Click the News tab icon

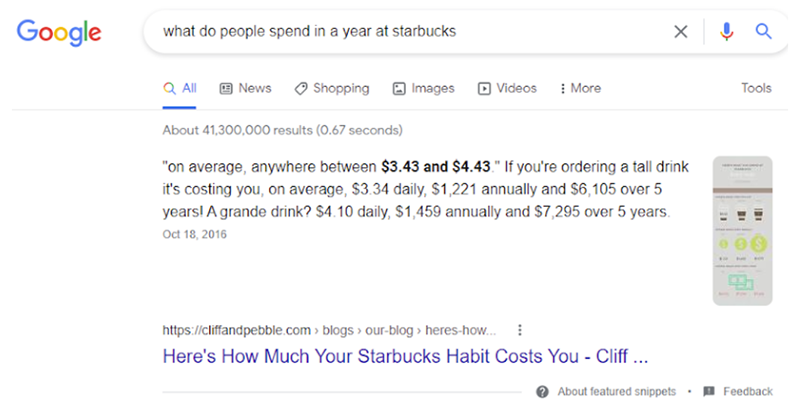(226, 88)
